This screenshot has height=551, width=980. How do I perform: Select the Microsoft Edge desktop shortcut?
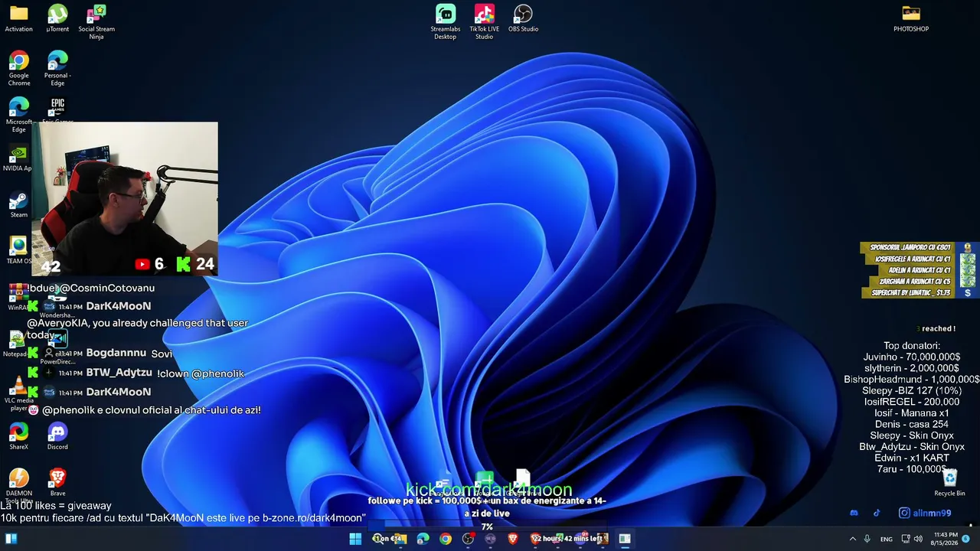pyautogui.click(x=19, y=115)
